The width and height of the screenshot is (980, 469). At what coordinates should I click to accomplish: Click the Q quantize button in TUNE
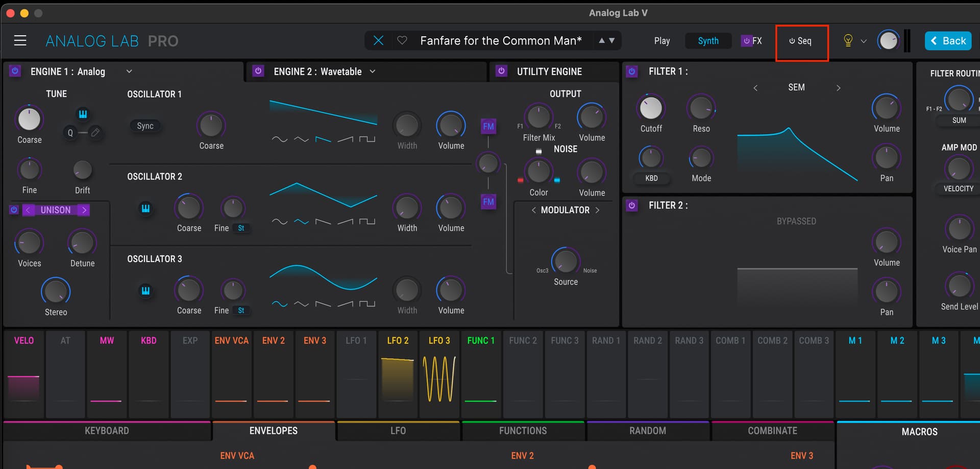70,133
